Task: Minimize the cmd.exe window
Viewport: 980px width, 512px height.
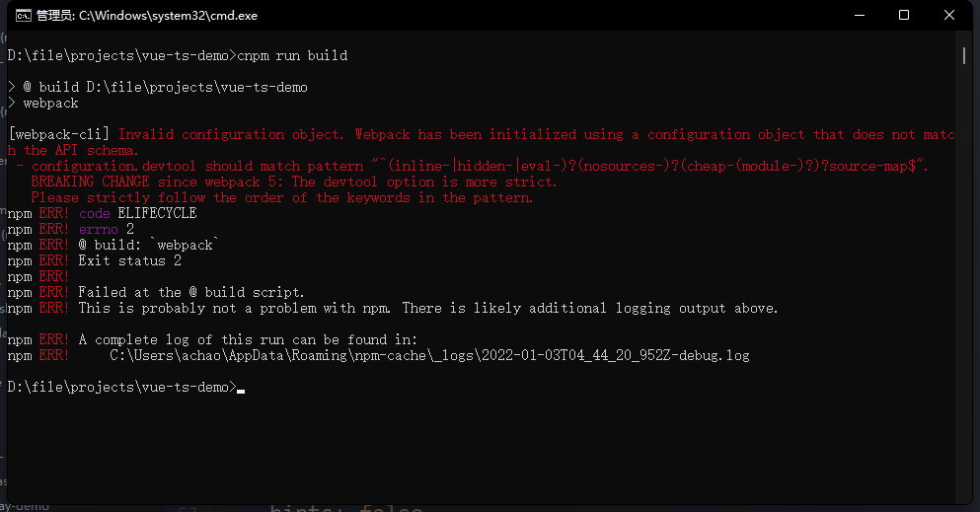Action: point(857,15)
